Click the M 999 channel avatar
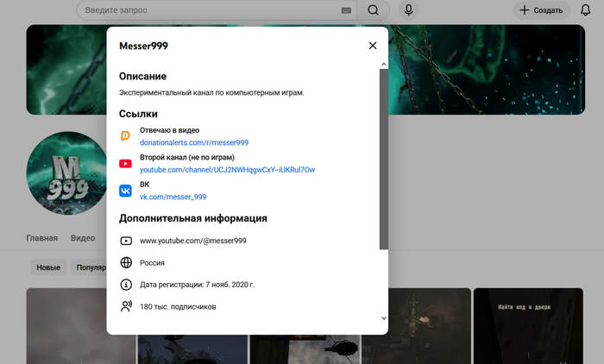The height and width of the screenshot is (364, 604). coord(66,173)
